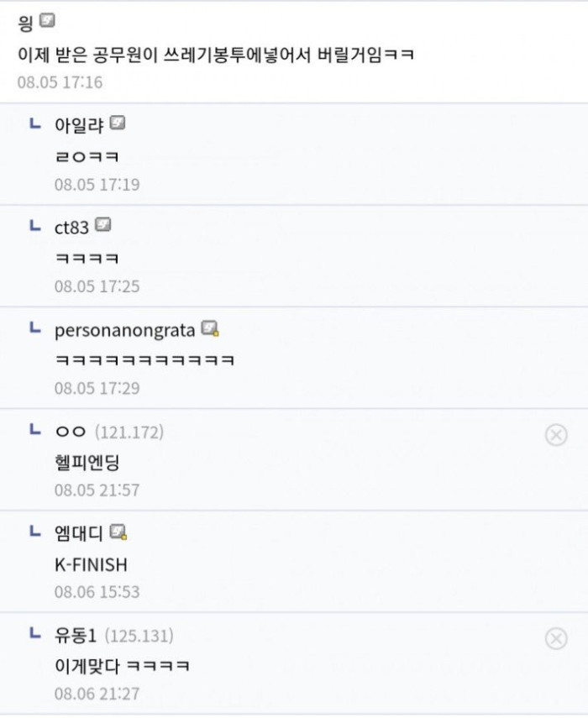Open the nickname 욍

[x=25, y=23]
